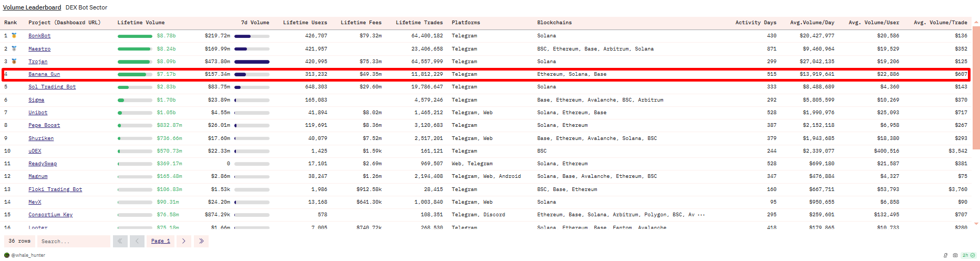Click the vertical scrollbar thumb of the table

click(976, 87)
